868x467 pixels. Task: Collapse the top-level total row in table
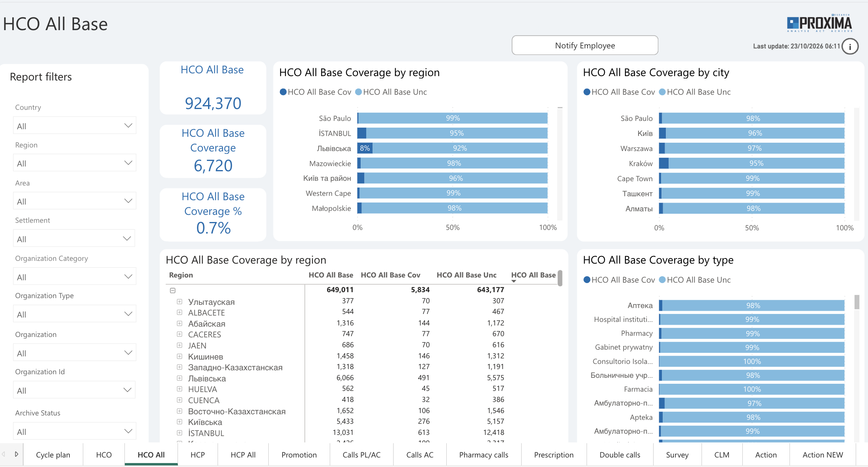coord(173,290)
